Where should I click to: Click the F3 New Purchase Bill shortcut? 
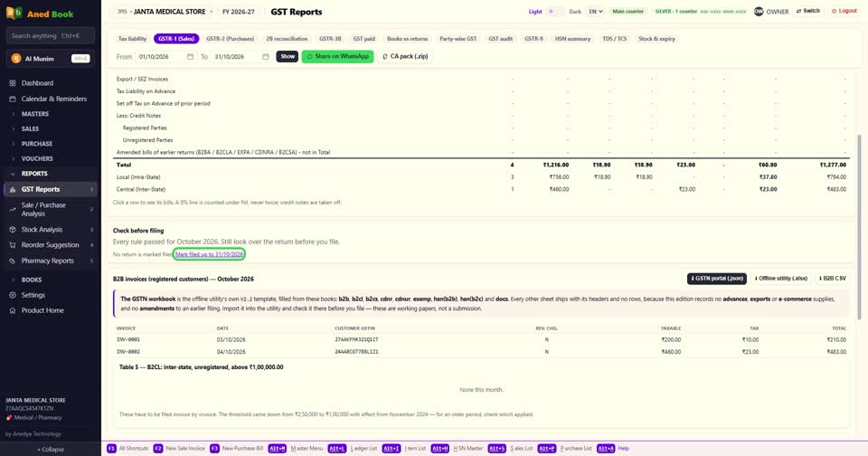pyautogui.click(x=236, y=449)
